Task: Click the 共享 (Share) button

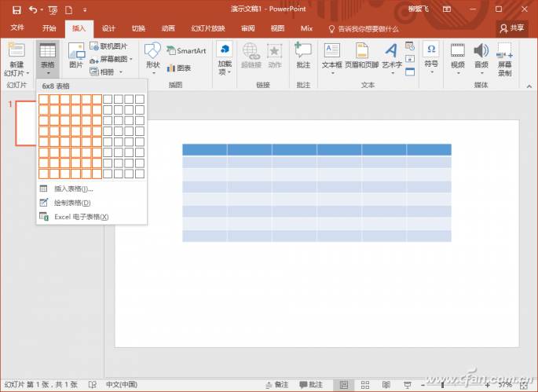Action: click(x=512, y=28)
